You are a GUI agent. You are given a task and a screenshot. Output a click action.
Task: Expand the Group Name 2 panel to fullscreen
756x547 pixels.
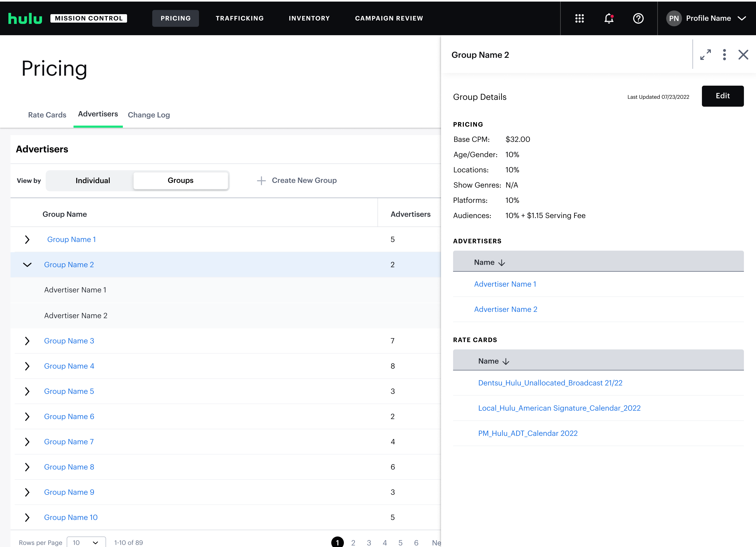tap(705, 55)
